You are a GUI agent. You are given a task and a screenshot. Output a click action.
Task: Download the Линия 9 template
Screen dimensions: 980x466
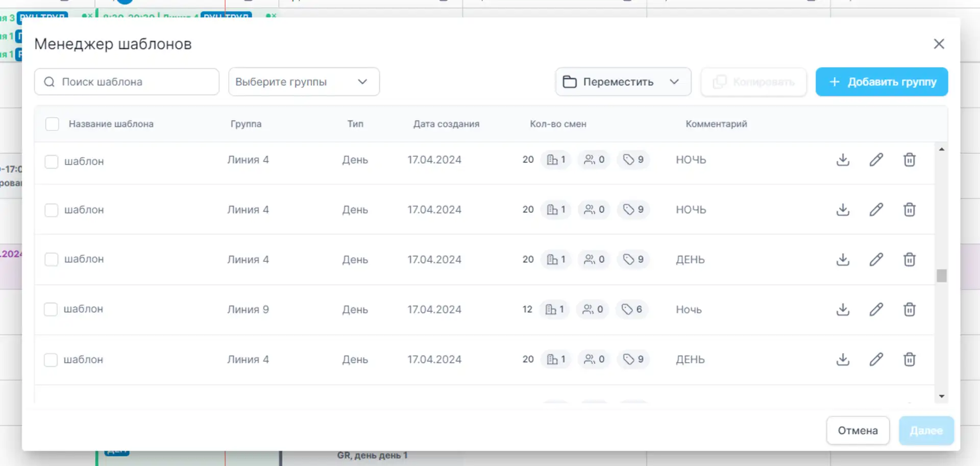(843, 309)
